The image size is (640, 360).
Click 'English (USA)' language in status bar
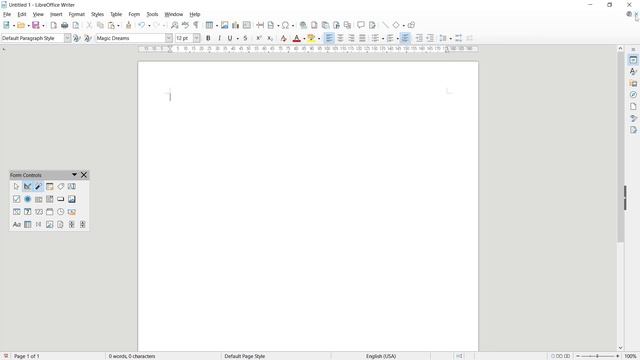pos(381,356)
